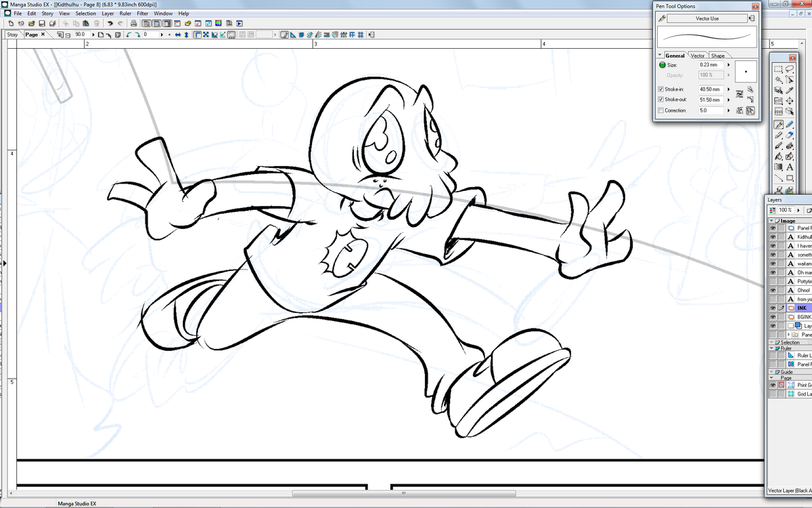812x508 pixels.
Task: Collapse the Guide group in Layers
Action: [772, 372]
